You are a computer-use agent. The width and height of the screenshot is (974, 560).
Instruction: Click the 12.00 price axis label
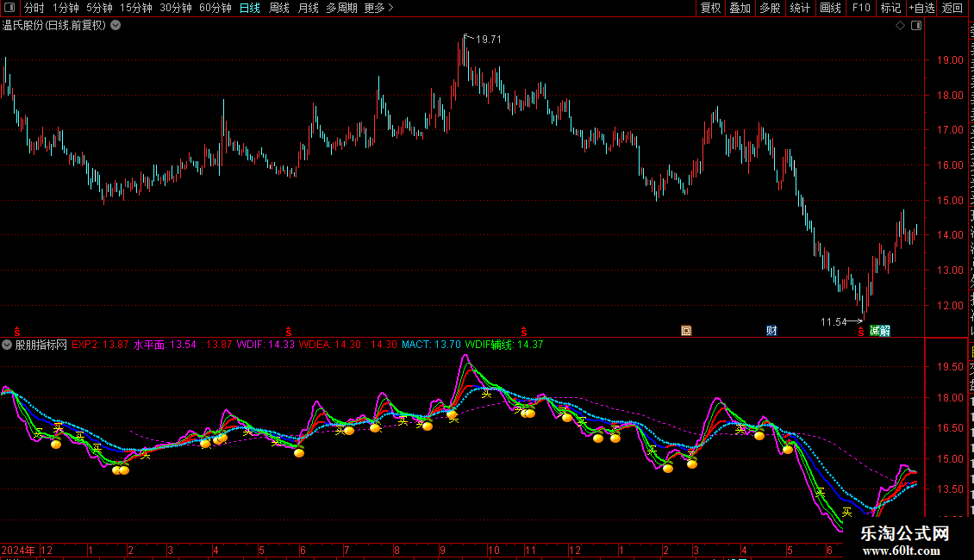[951, 306]
